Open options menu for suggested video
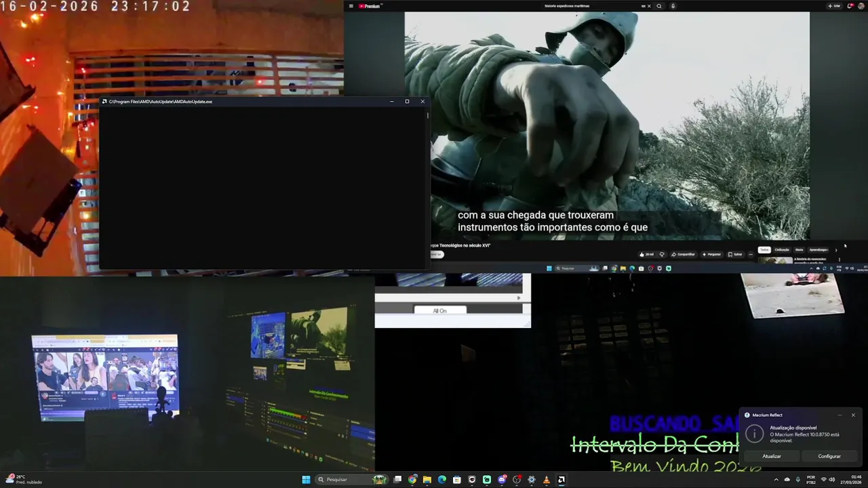Viewport: 868px width, 488px height. (840, 259)
